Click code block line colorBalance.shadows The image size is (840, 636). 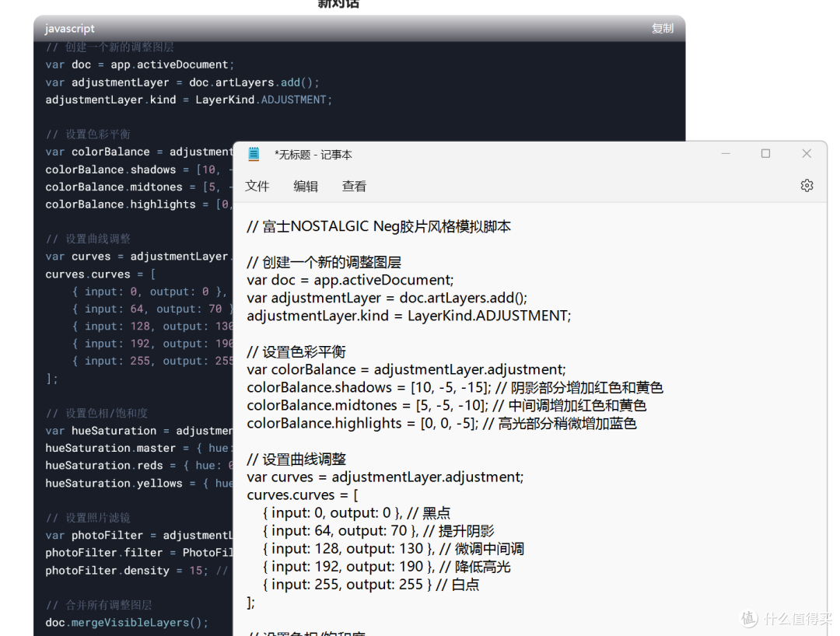click(138, 169)
